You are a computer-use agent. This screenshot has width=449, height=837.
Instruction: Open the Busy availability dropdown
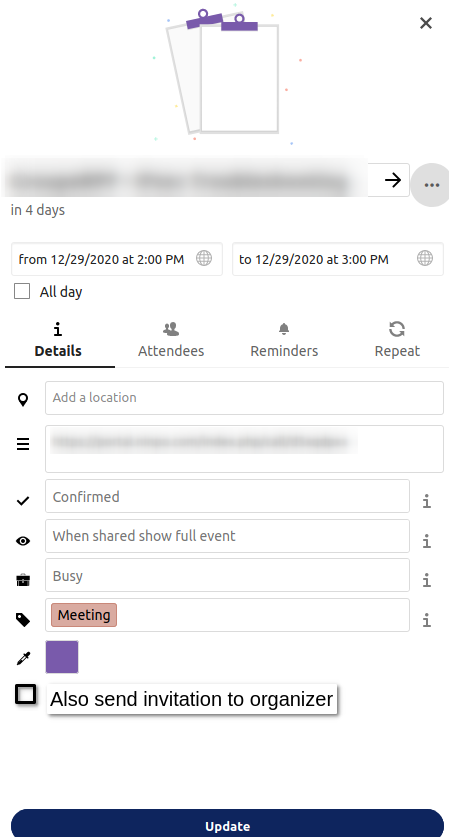pyautogui.click(x=227, y=575)
